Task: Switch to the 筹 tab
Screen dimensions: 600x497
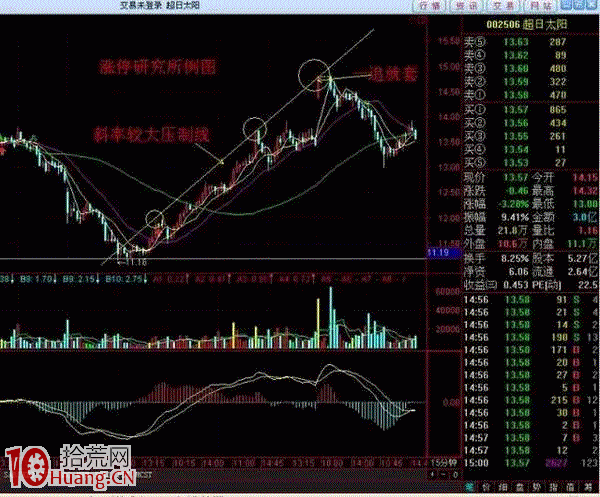Action: pos(588,487)
